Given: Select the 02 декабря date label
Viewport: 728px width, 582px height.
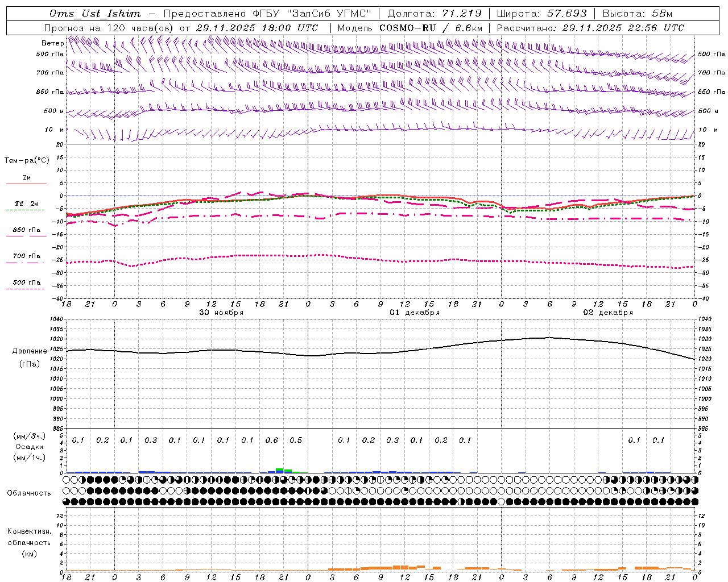Looking at the screenshot, I should pos(608,313).
